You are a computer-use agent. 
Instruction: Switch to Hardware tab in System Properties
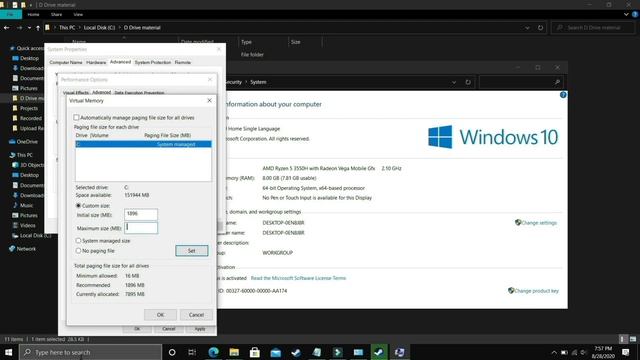coord(96,62)
